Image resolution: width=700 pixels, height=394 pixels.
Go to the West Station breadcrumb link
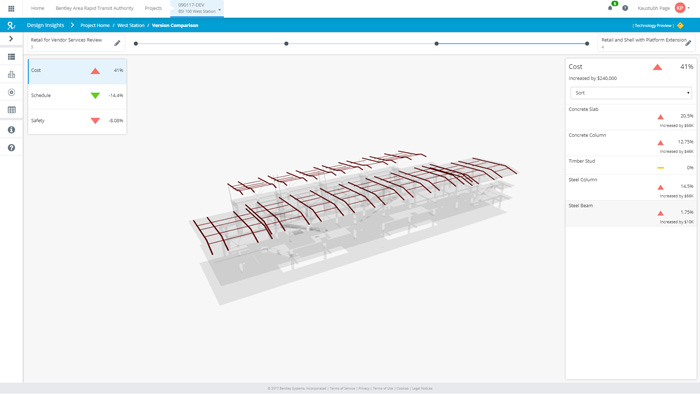point(131,25)
